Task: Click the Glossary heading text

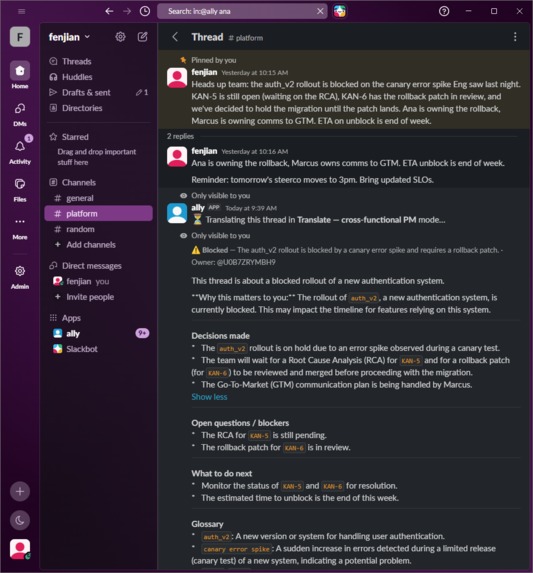Action: click(207, 524)
